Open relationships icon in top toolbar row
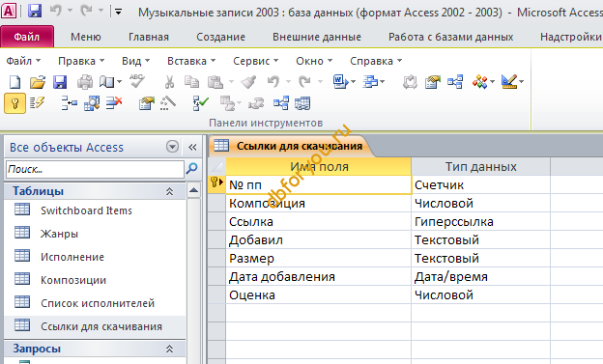The image size is (603, 364). point(455,82)
